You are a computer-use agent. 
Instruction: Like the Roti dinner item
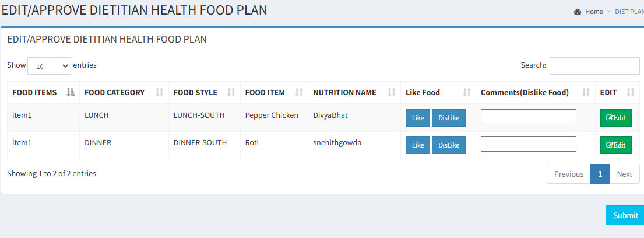(418, 145)
